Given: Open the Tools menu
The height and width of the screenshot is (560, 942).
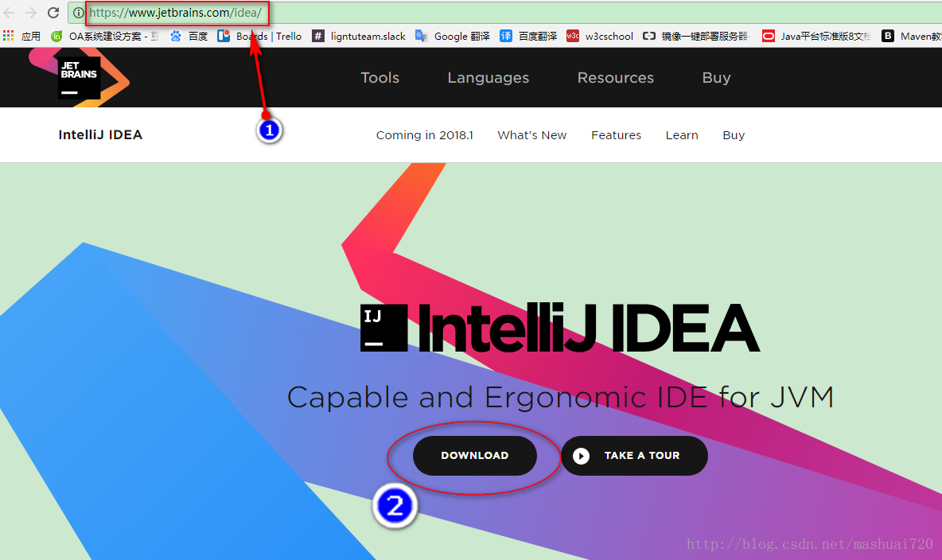Looking at the screenshot, I should (x=380, y=77).
